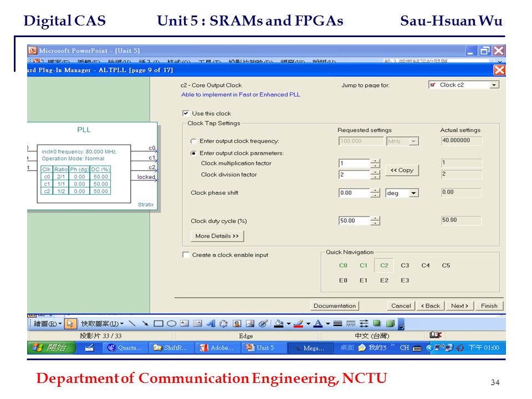The image size is (532, 399).
Task: Jump to C3 in Quick Navigation
Action: click(405, 265)
